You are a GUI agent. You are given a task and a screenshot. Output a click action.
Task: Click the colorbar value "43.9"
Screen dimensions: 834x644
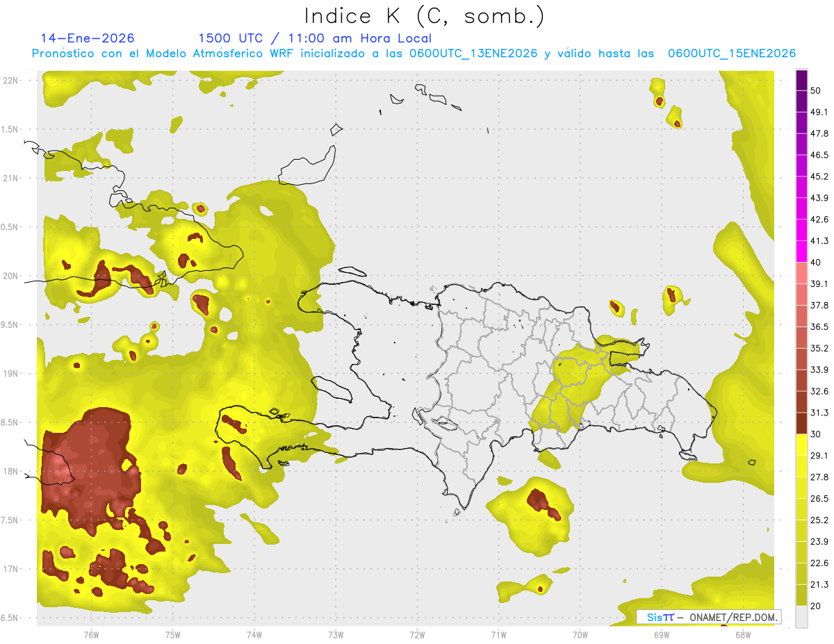(x=819, y=198)
